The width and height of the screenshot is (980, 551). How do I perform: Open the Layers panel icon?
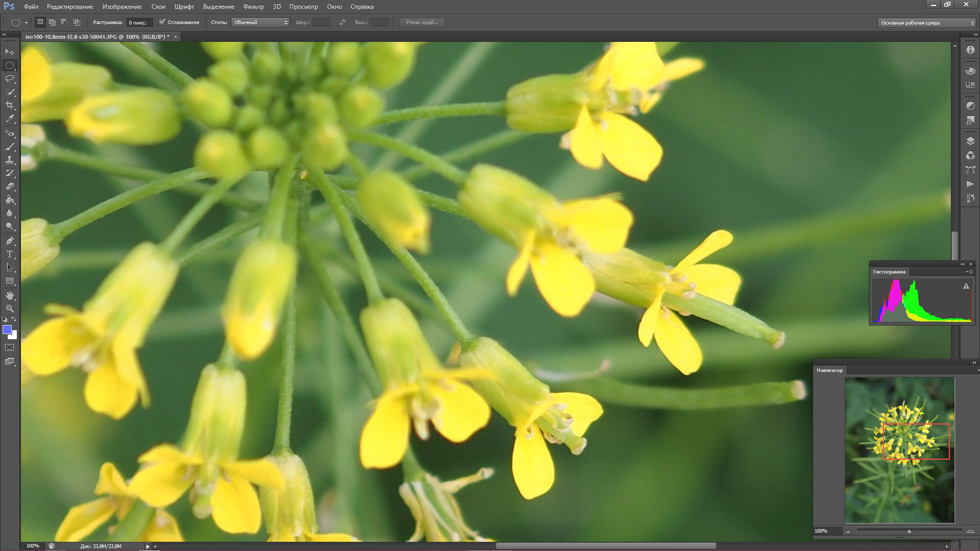(x=970, y=141)
